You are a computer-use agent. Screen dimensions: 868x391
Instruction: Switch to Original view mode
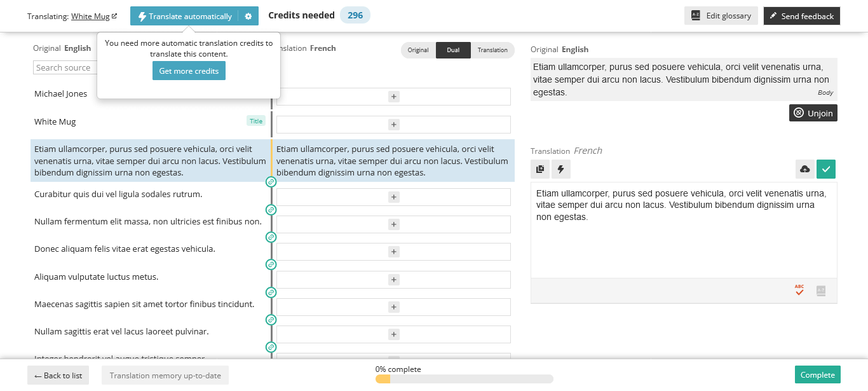pos(418,50)
